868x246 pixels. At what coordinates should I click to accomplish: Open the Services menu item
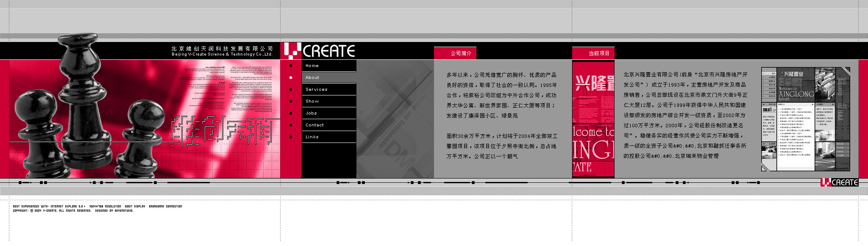pos(328,89)
